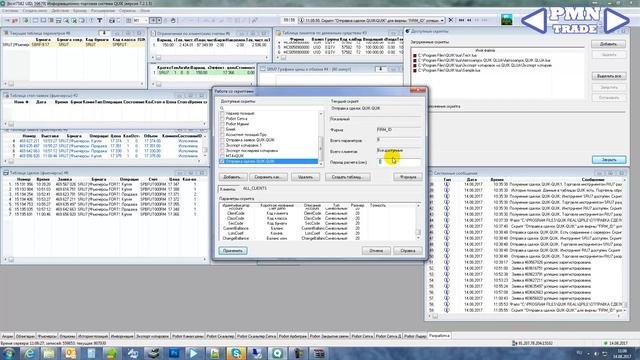
Task: Click Выделить все in the Доступные скрипты window
Action: [609, 76]
